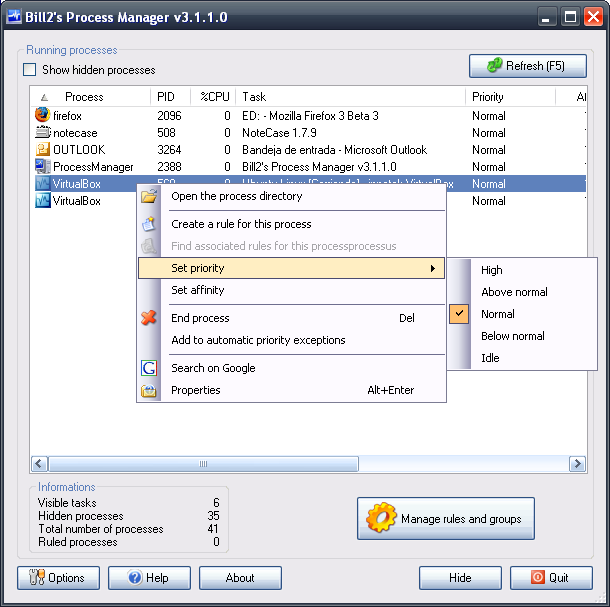
Task: Click the scrollbar left arrow
Action: (x=39, y=464)
